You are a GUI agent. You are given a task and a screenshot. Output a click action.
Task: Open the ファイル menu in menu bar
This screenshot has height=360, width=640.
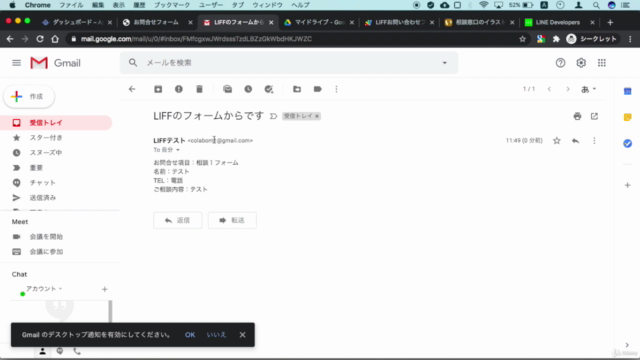coord(71,5)
